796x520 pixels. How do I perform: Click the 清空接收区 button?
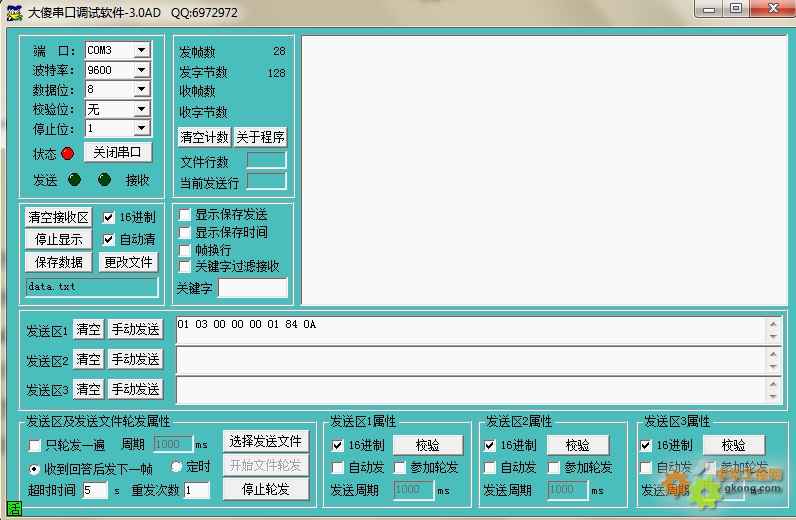coord(59,217)
